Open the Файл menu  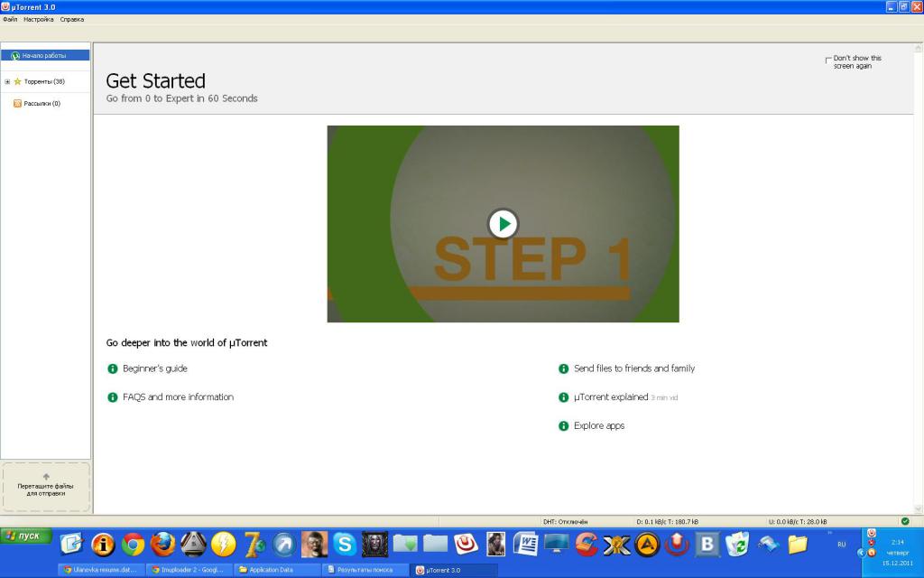[10, 19]
